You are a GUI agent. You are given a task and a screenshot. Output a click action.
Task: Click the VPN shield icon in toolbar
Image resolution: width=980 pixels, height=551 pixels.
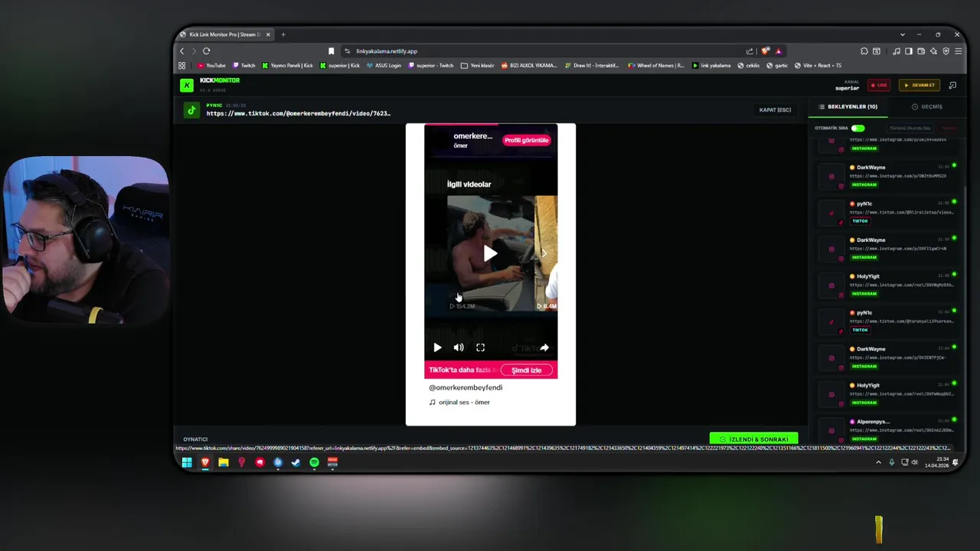point(946,51)
